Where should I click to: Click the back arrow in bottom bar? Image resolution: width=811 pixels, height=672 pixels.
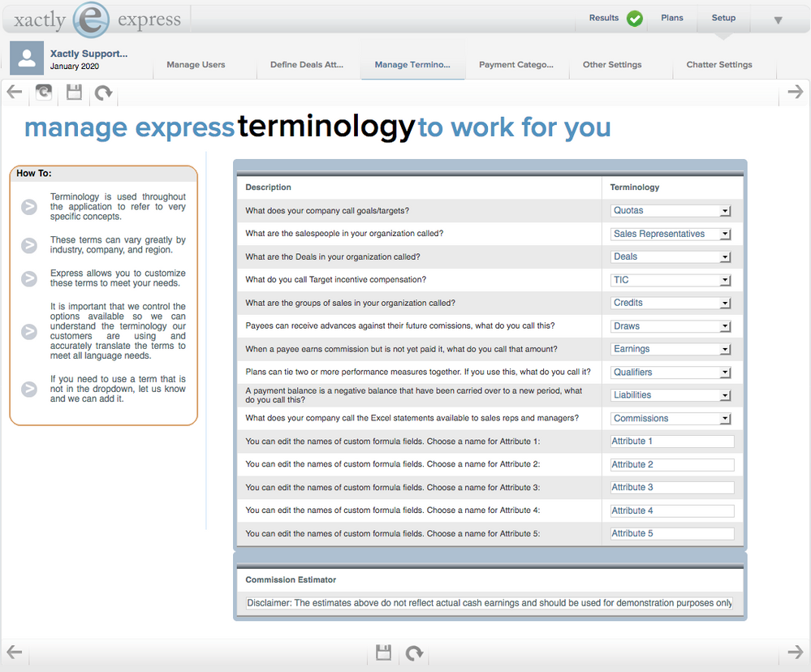(15, 652)
